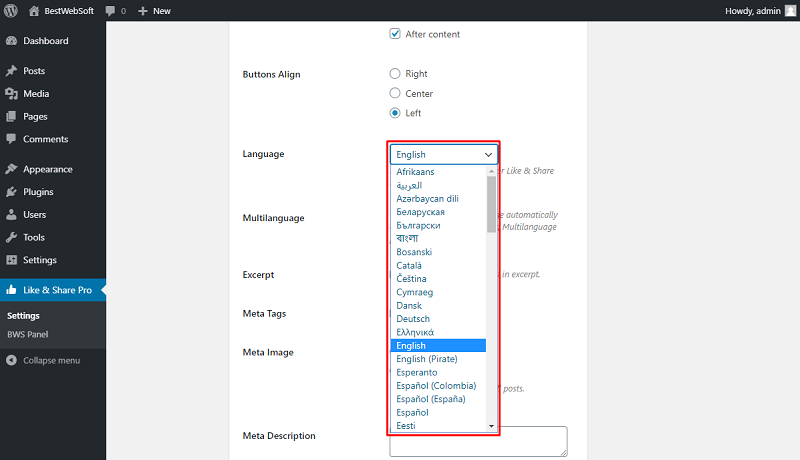Select Dansk in the list
This screenshot has height=460, width=800.
point(438,305)
